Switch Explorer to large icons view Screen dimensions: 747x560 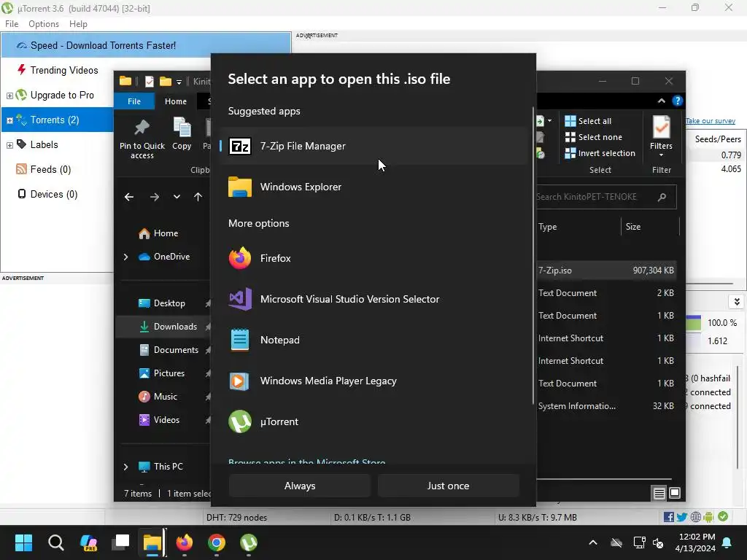pyautogui.click(x=675, y=494)
